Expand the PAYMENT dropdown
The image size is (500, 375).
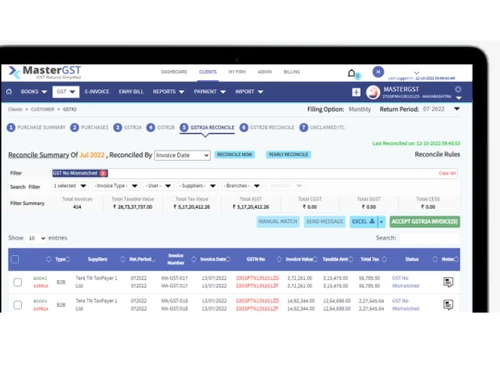pos(210,92)
